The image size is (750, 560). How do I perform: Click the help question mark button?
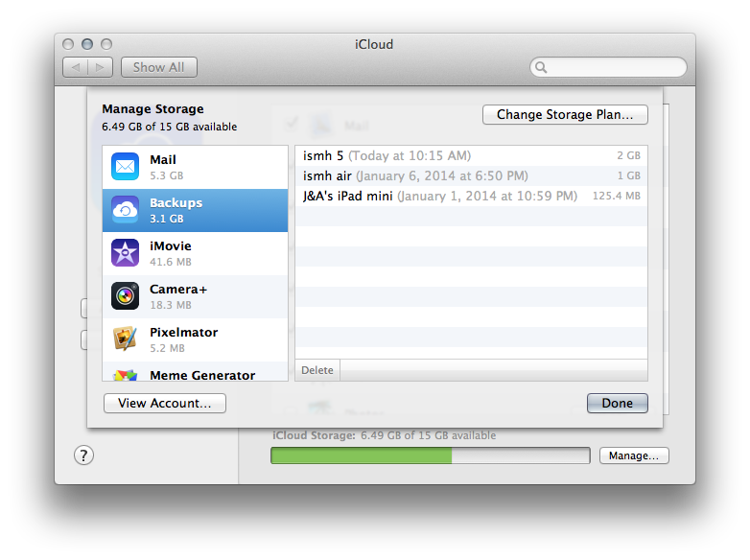pos(83,455)
